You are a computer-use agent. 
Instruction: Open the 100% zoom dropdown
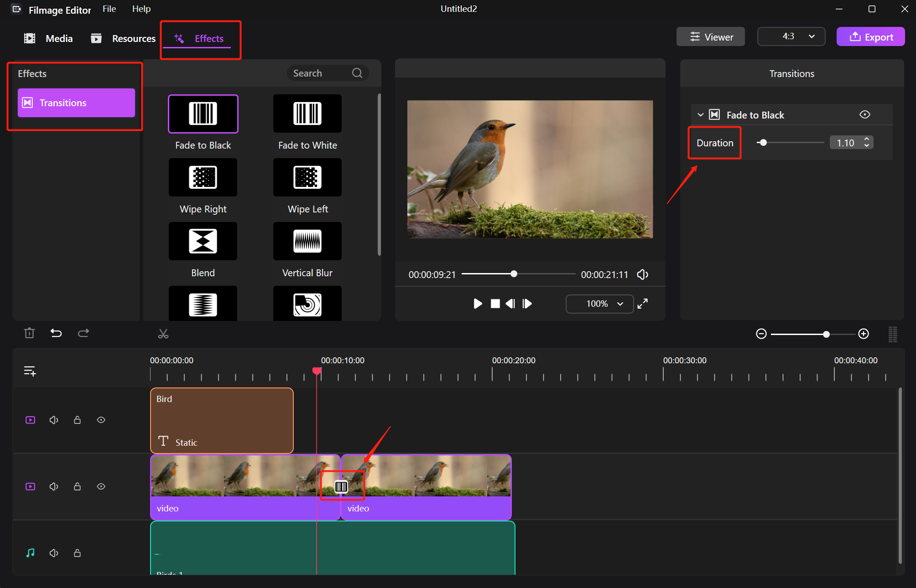[x=599, y=304]
